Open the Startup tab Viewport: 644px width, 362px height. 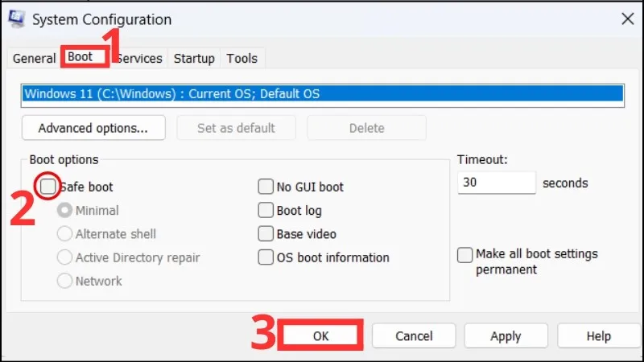[x=194, y=59]
